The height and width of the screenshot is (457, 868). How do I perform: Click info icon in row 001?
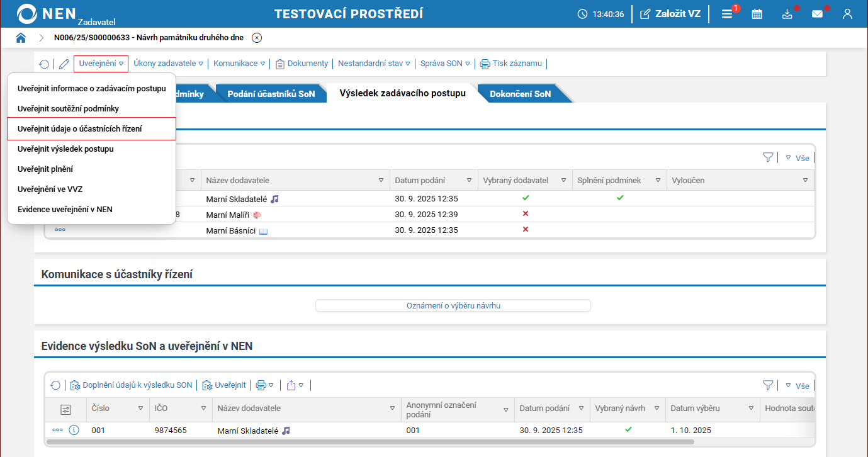click(x=74, y=431)
